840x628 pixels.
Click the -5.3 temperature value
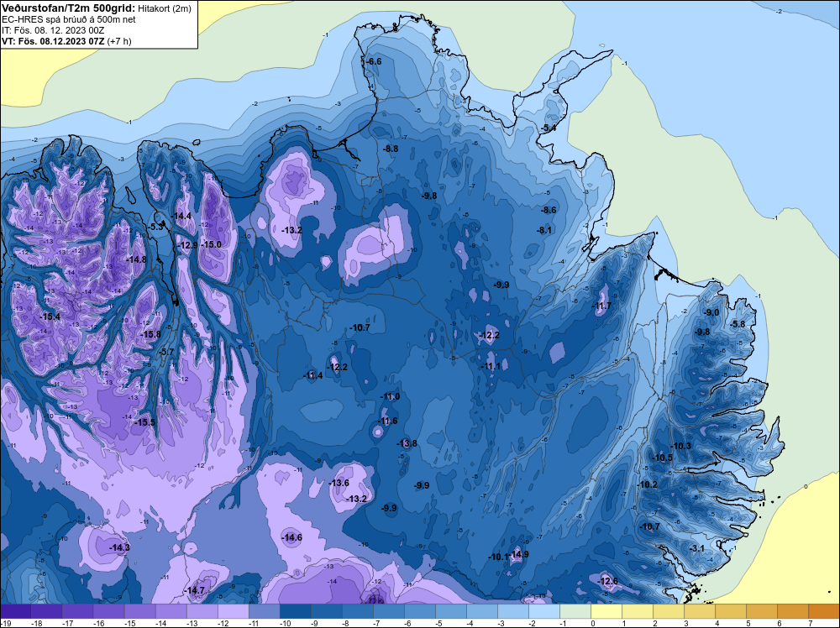(156, 227)
